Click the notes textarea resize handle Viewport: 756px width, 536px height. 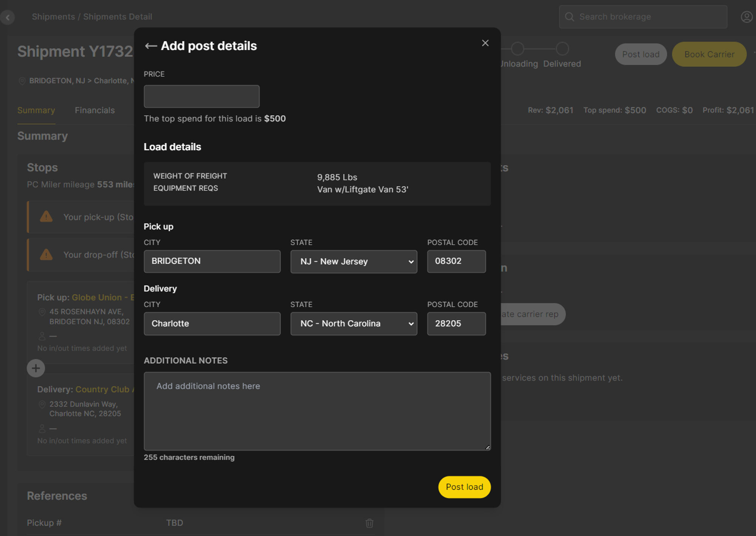point(488,447)
